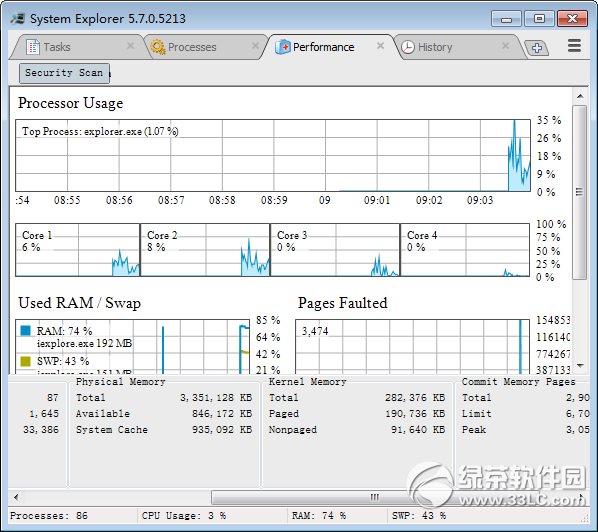Image resolution: width=598 pixels, height=532 pixels.
Task: Maximize the System Explorer window
Action: point(539,19)
